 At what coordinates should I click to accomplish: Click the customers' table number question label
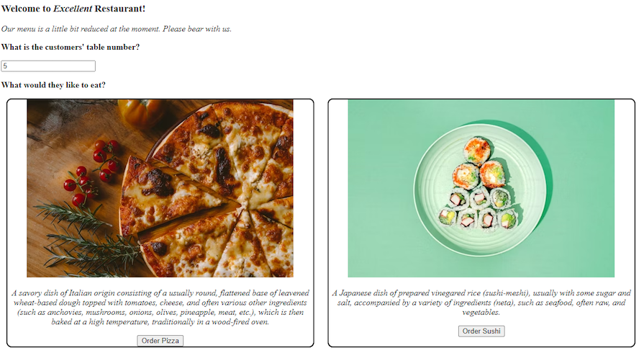coord(71,47)
